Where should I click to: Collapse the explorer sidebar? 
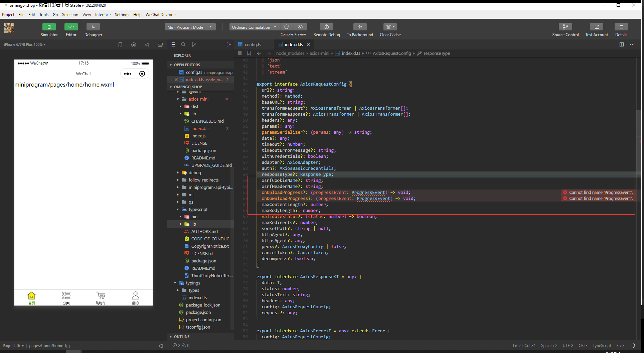[229, 44]
